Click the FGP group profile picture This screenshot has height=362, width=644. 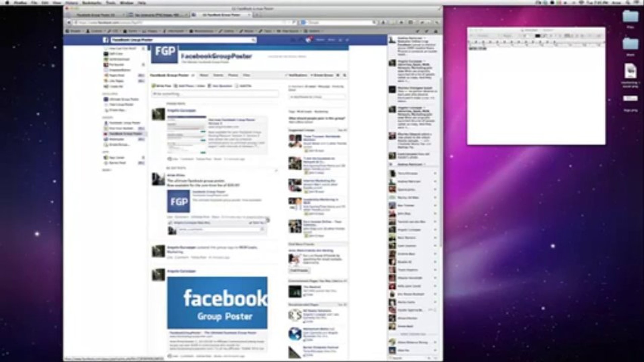pos(164,54)
